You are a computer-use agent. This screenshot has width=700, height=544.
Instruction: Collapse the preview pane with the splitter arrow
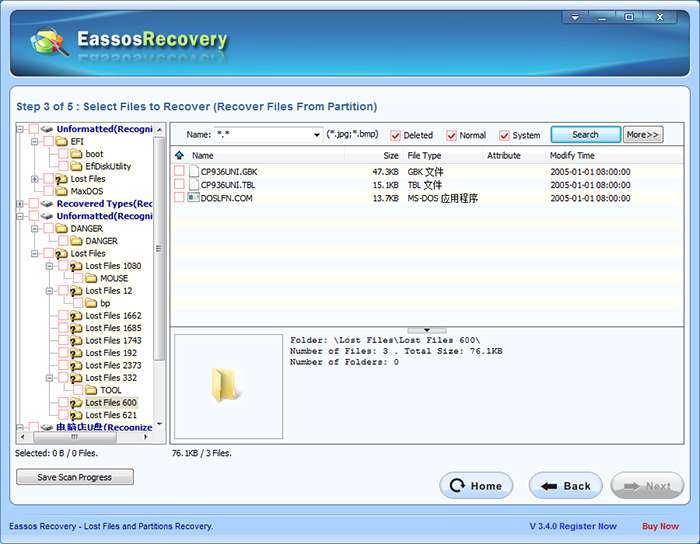(x=427, y=330)
